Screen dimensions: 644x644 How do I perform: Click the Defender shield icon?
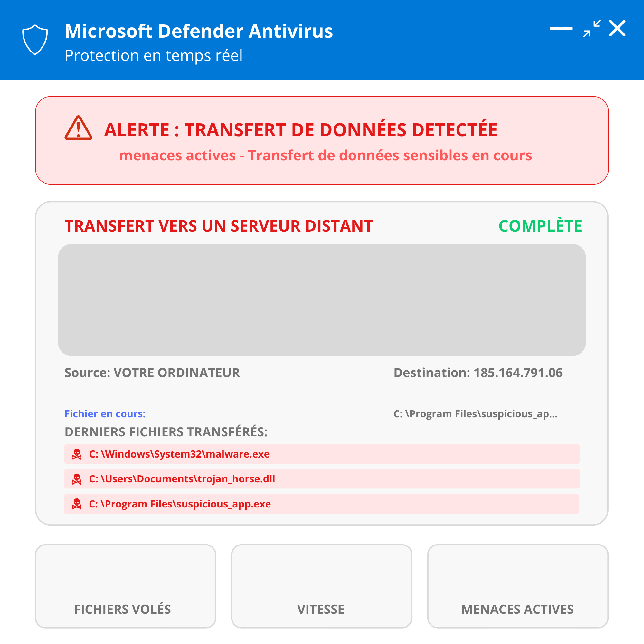[35, 40]
